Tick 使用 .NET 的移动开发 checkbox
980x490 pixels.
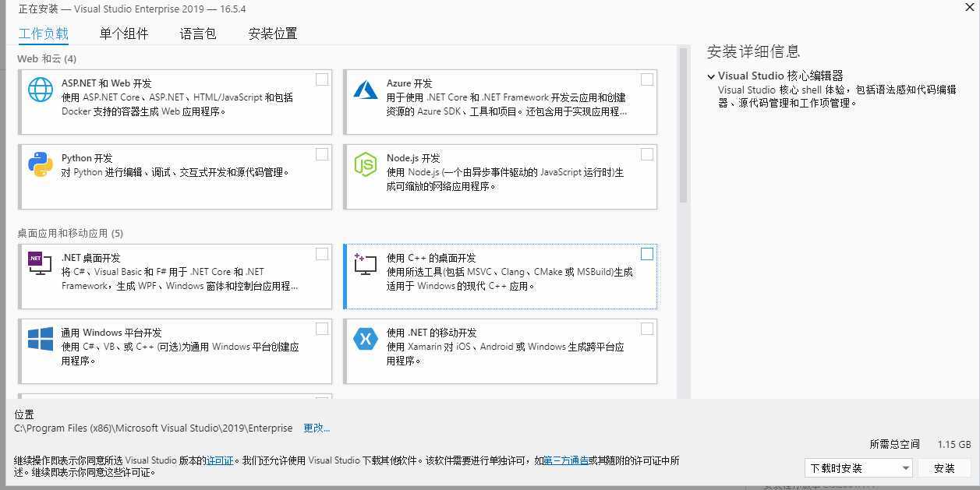click(647, 329)
